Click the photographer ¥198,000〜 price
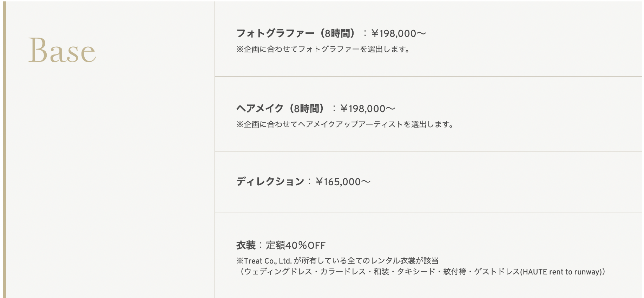The width and height of the screenshot is (644, 298). point(398,33)
